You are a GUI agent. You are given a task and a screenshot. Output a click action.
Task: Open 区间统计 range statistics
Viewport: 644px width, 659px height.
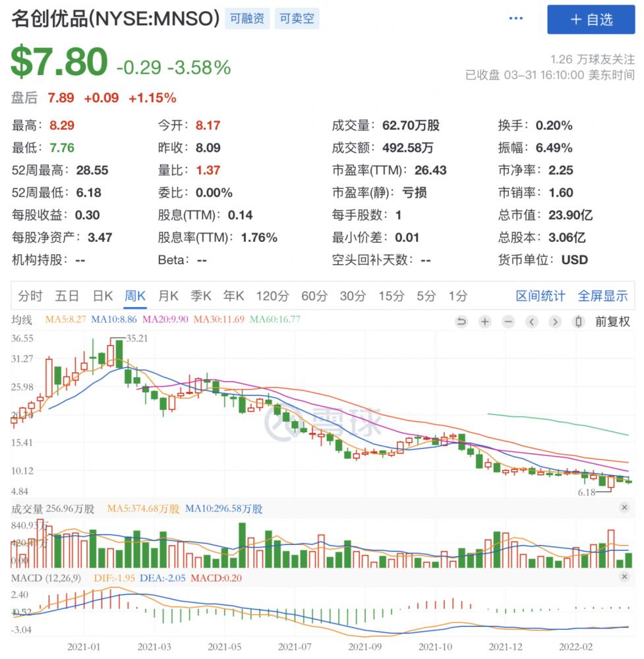pos(540,296)
